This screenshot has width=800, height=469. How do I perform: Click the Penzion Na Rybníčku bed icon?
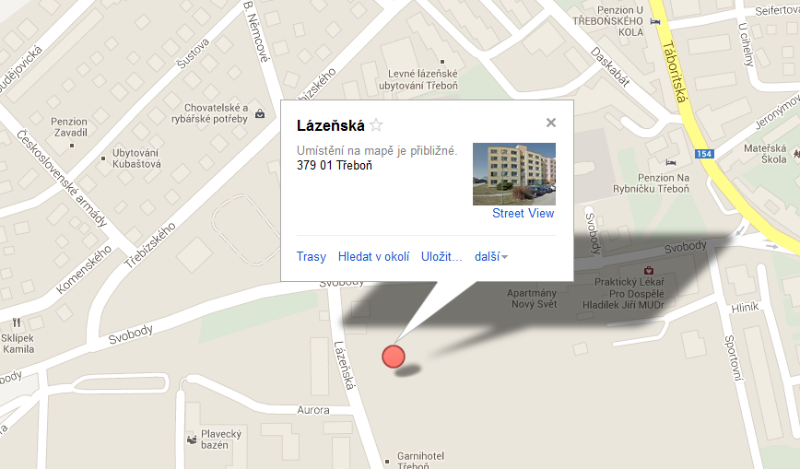click(671, 162)
